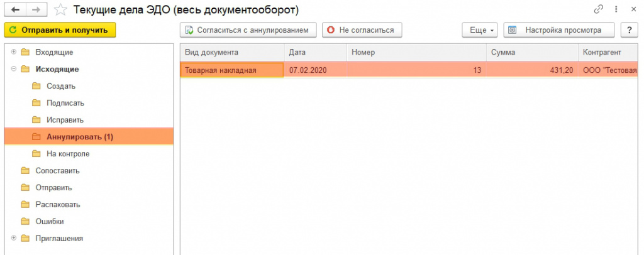Open the vertical three-dot window menu
The width and height of the screenshot is (644, 255).
click(x=615, y=10)
